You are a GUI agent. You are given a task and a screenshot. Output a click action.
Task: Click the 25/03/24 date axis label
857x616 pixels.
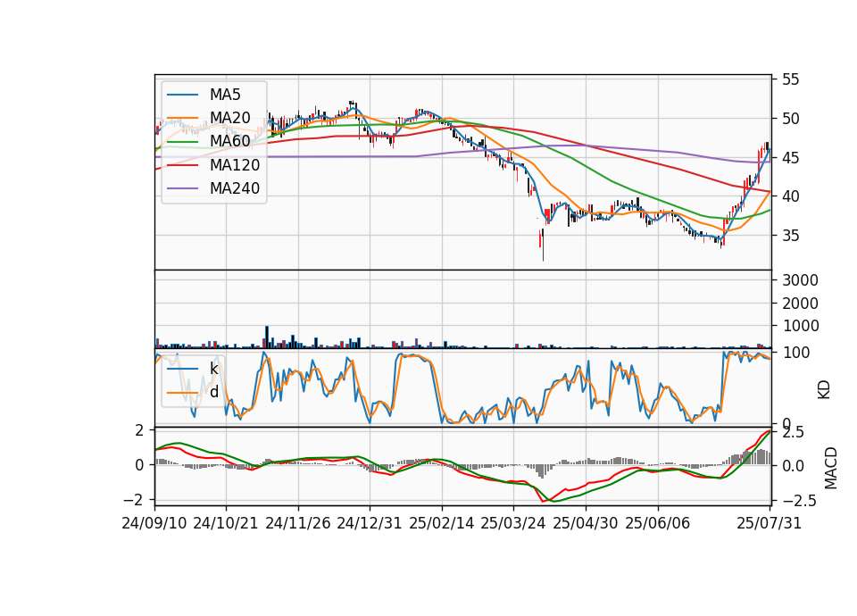(513, 523)
